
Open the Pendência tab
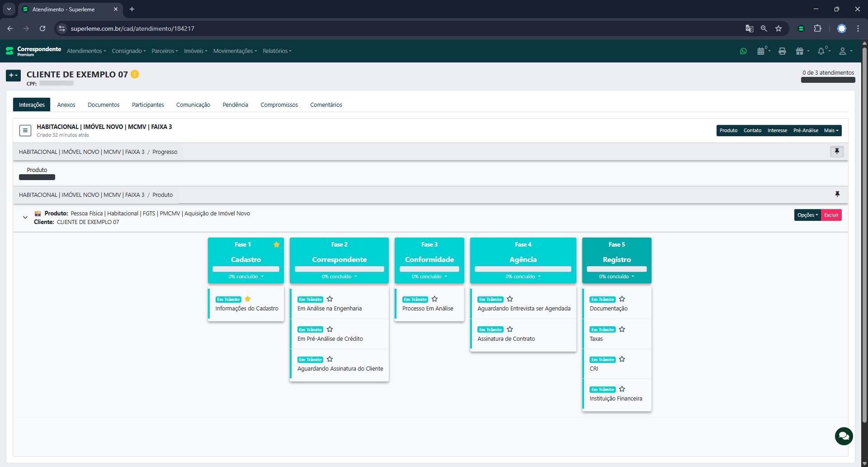click(235, 105)
